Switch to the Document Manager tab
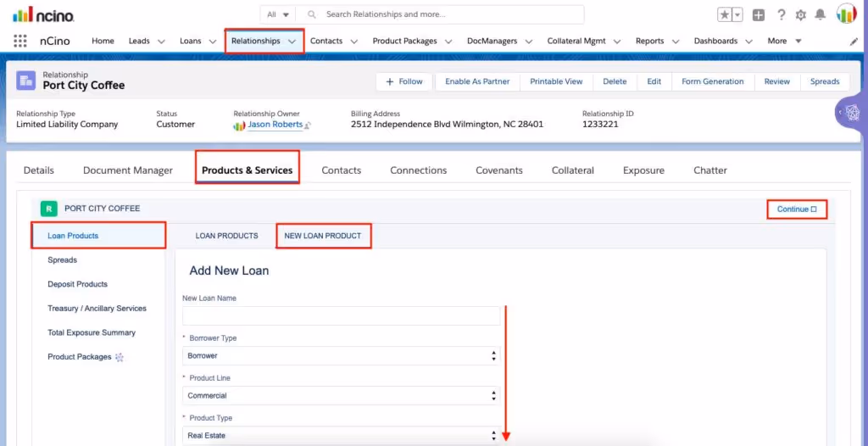868x446 pixels. point(128,170)
